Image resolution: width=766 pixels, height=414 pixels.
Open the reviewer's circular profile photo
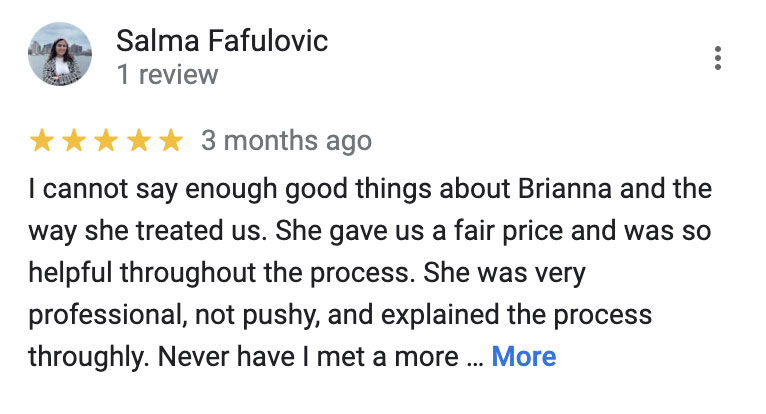(x=60, y=54)
